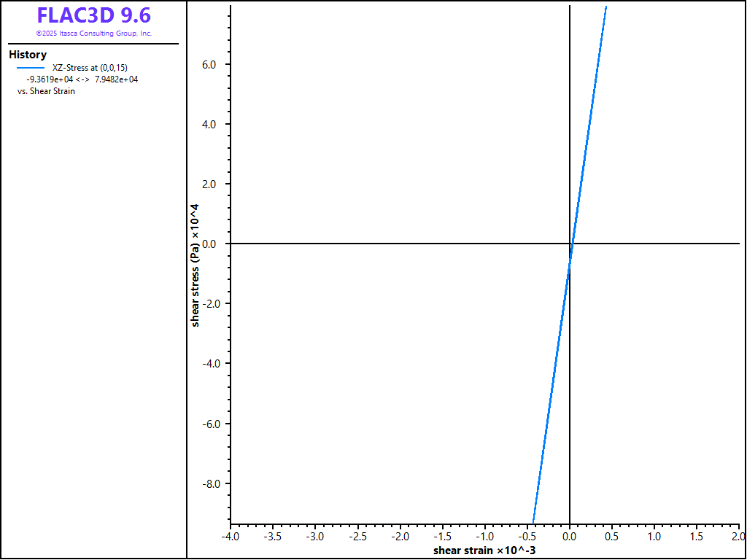The image size is (747, 560).
Task: Click the blue legend line swatch
Action: tap(30, 68)
